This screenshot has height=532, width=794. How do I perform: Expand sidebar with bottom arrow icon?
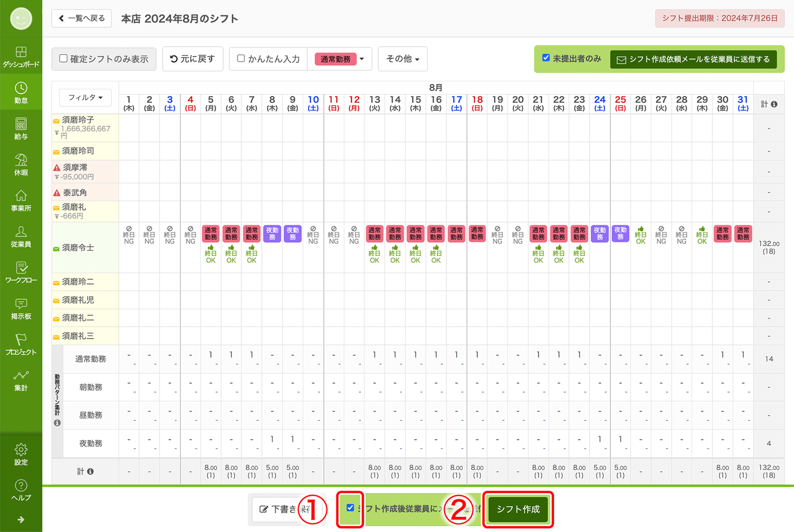[21, 519]
